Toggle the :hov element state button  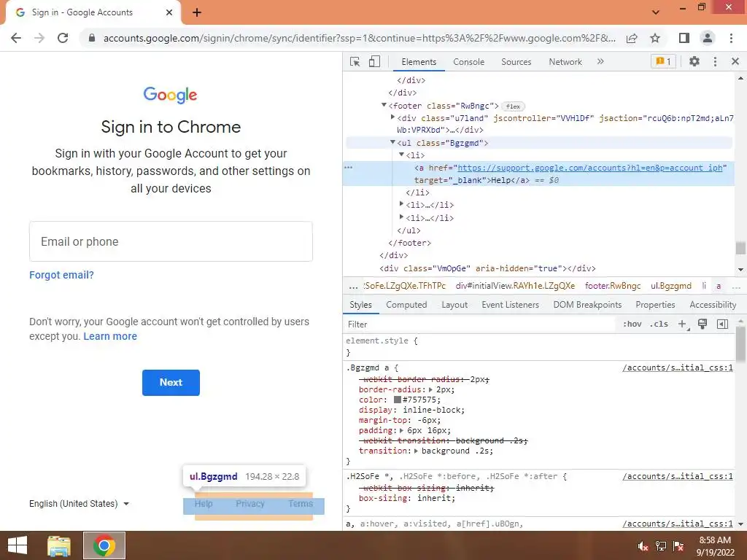click(x=632, y=324)
